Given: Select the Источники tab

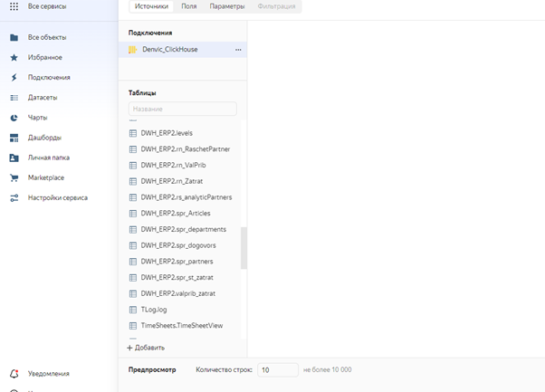Looking at the screenshot, I should tap(150, 6).
